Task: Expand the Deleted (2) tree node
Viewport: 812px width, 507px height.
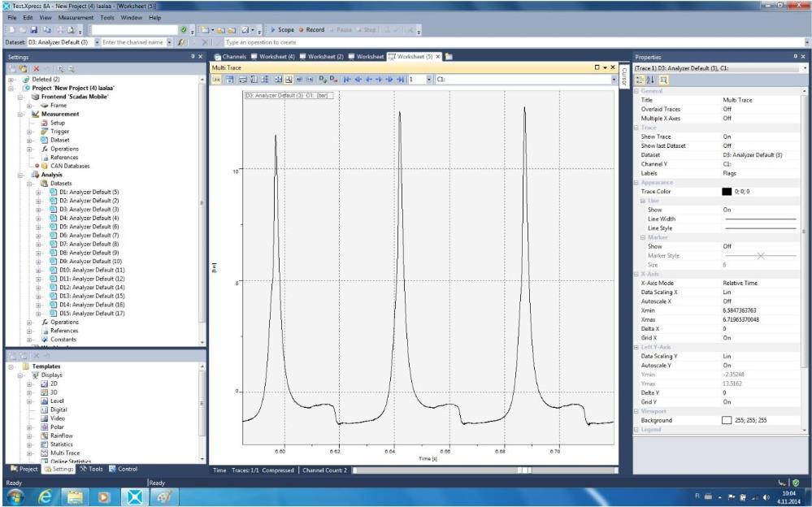Action: click(11, 80)
